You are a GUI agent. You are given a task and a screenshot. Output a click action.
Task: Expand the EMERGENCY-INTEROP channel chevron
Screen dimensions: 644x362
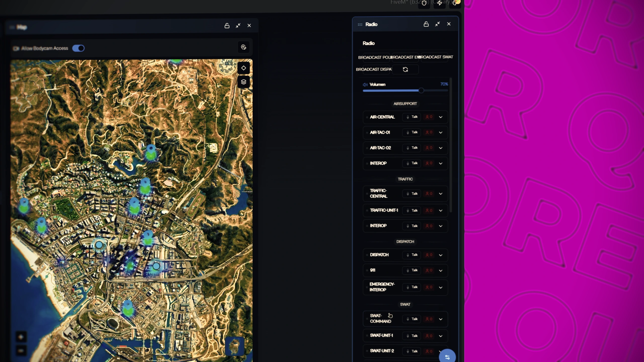pyautogui.click(x=441, y=288)
